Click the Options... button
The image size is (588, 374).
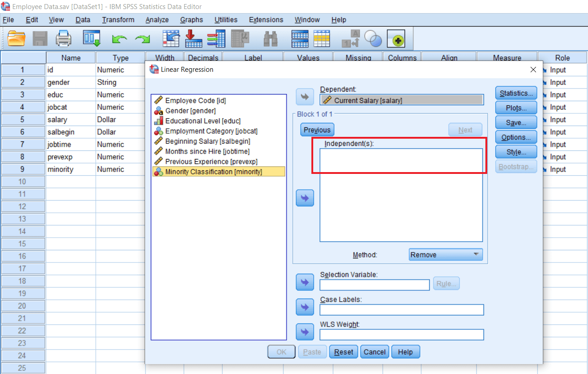click(x=516, y=137)
